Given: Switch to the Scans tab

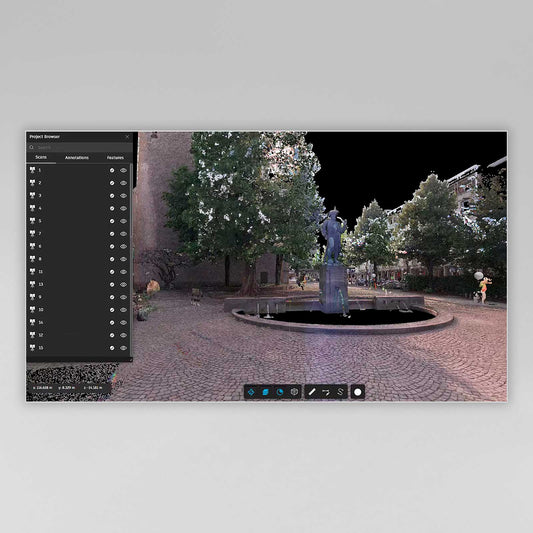Looking at the screenshot, I should click(x=41, y=157).
